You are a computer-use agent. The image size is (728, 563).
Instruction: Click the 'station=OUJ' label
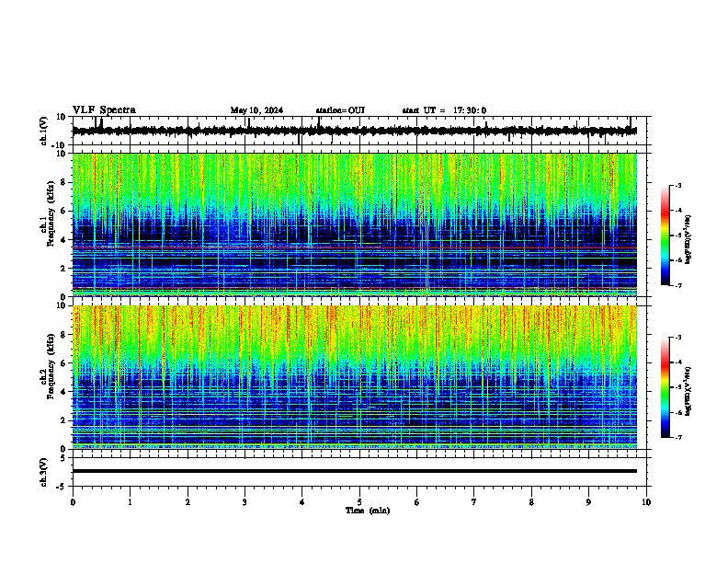[x=340, y=110]
